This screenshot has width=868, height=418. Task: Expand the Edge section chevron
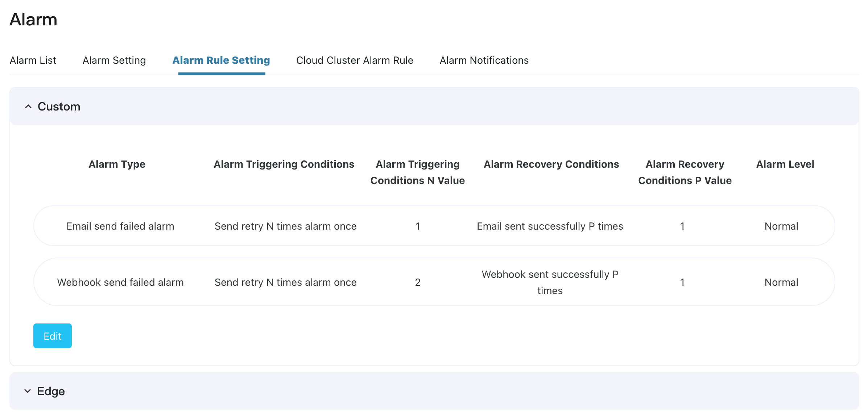click(x=28, y=391)
